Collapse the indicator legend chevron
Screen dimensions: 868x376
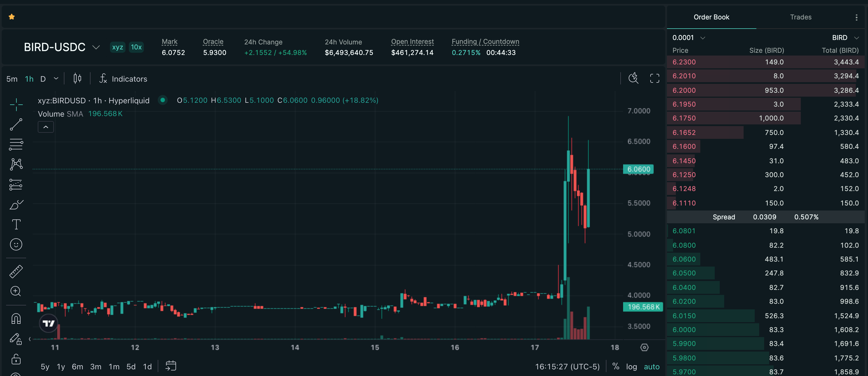pyautogui.click(x=46, y=127)
